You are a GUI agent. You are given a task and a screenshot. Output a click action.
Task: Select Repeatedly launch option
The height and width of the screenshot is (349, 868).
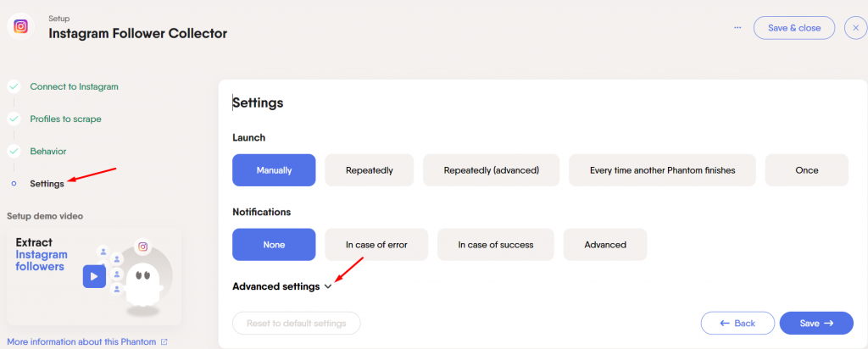pos(370,170)
